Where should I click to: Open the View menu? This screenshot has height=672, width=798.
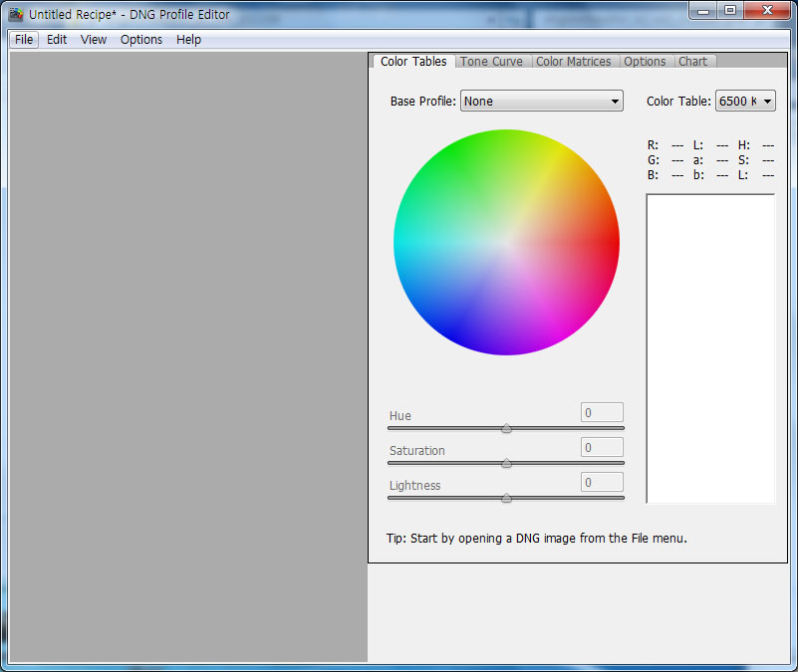point(94,40)
